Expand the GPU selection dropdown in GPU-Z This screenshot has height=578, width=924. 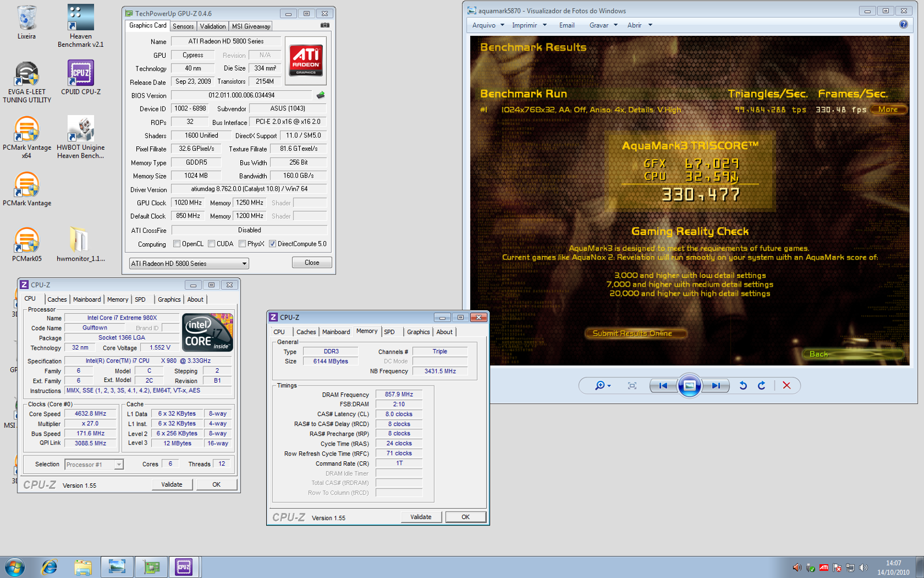tap(189, 264)
